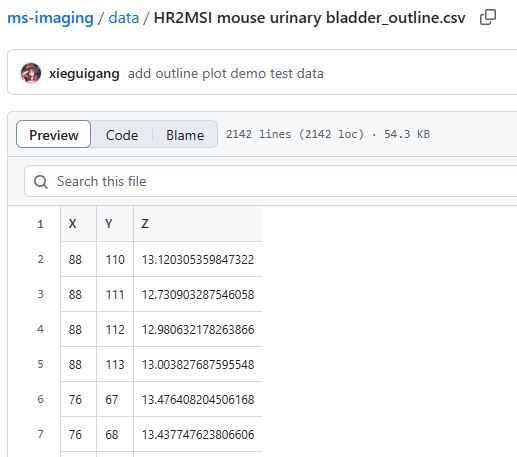The image size is (517, 457).
Task: Click the magnifier icon in the search box
Action: (41, 182)
